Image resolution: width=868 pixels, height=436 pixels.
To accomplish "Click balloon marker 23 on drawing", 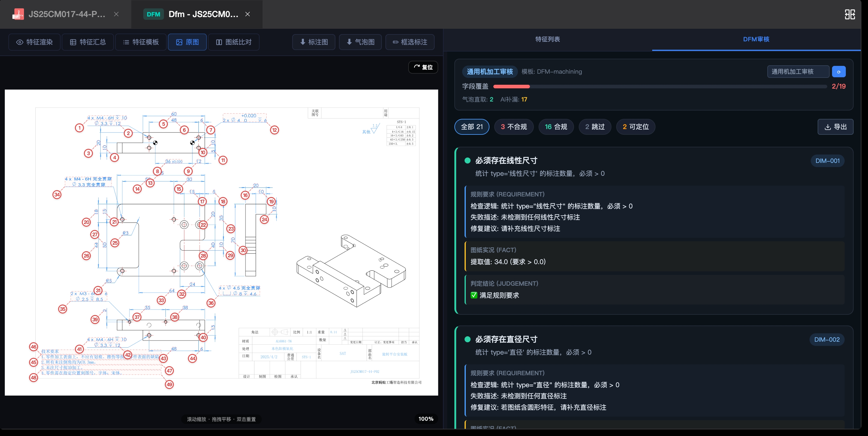I will (231, 229).
